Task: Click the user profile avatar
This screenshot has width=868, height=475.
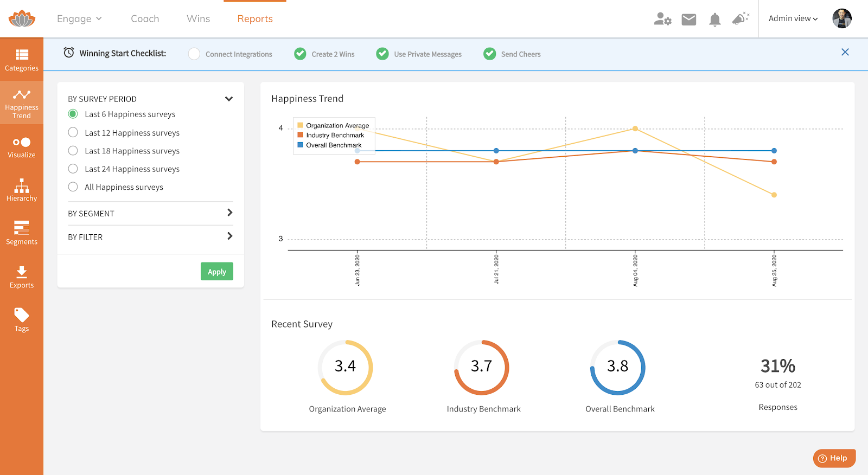Action: coord(842,18)
